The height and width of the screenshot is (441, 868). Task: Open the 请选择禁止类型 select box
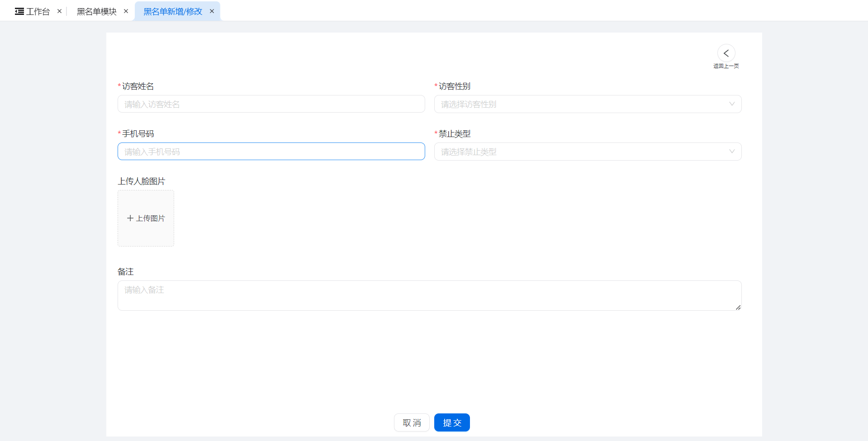579,152
